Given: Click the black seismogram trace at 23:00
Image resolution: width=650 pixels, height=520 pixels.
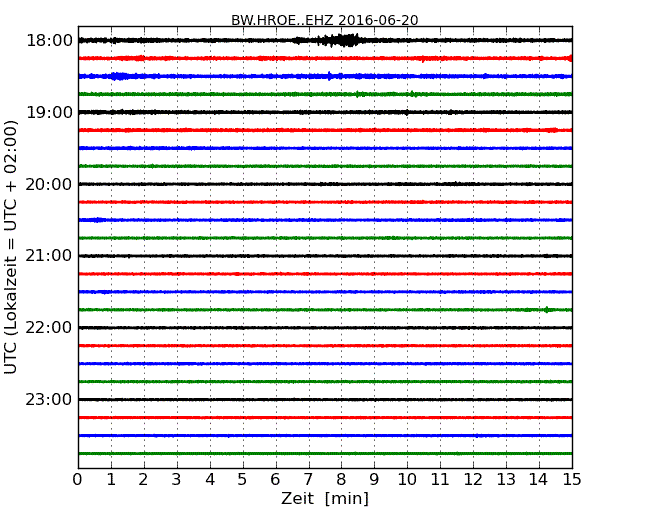Looking at the screenshot, I should pyautogui.click(x=325, y=399).
